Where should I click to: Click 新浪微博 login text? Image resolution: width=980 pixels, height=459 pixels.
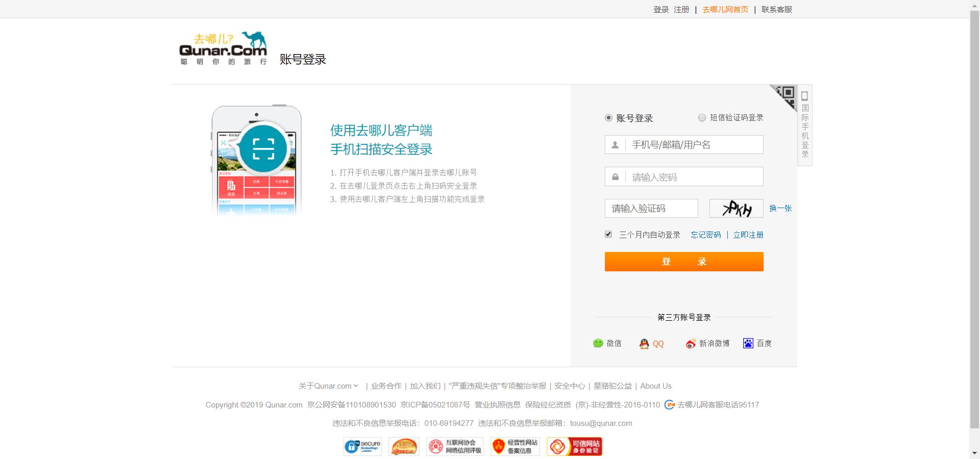pos(715,344)
